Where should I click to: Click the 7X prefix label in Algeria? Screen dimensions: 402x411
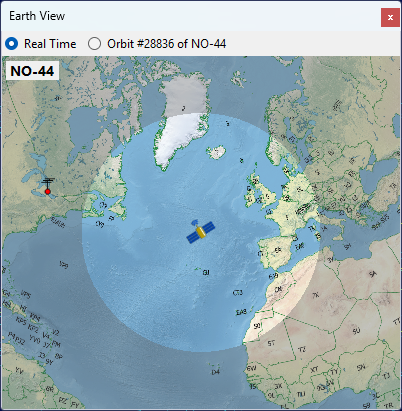[x=316, y=295]
